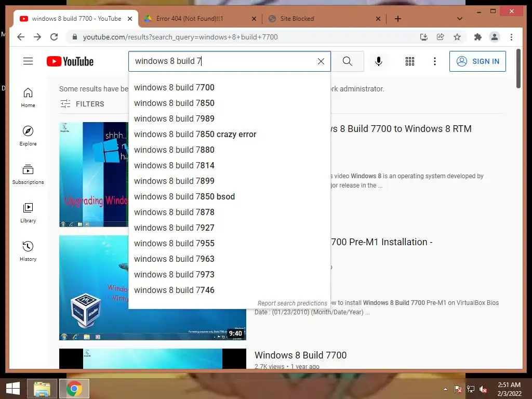Image resolution: width=532 pixels, height=399 pixels.
Task: Open the FILTERS options
Action: pyautogui.click(x=82, y=104)
